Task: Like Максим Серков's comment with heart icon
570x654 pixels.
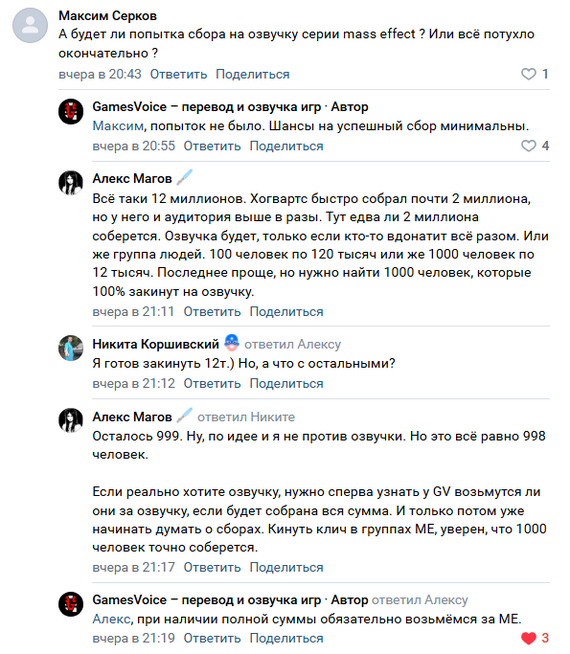Action: pos(528,74)
